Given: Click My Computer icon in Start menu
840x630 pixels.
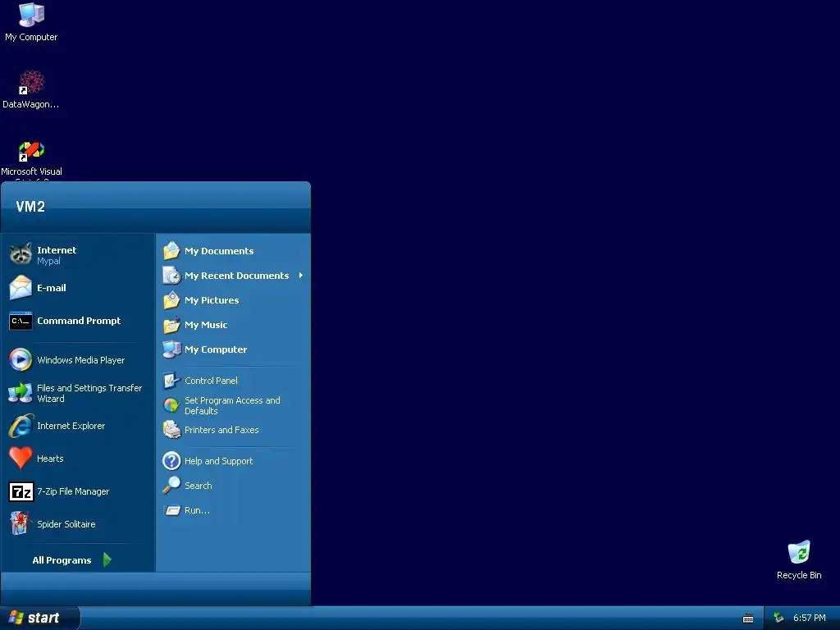Looking at the screenshot, I should (x=171, y=349).
